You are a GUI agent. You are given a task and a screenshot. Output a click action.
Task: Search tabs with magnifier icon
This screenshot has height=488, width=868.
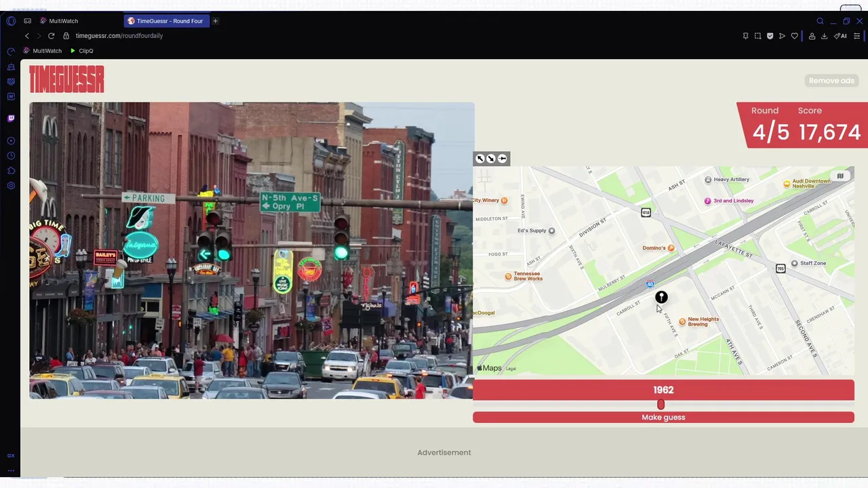(x=820, y=21)
